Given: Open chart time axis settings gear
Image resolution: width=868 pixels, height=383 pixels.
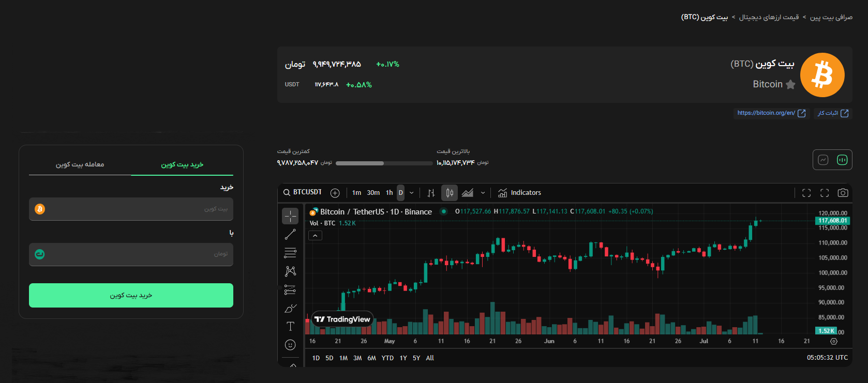Looking at the screenshot, I should [833, 341].
